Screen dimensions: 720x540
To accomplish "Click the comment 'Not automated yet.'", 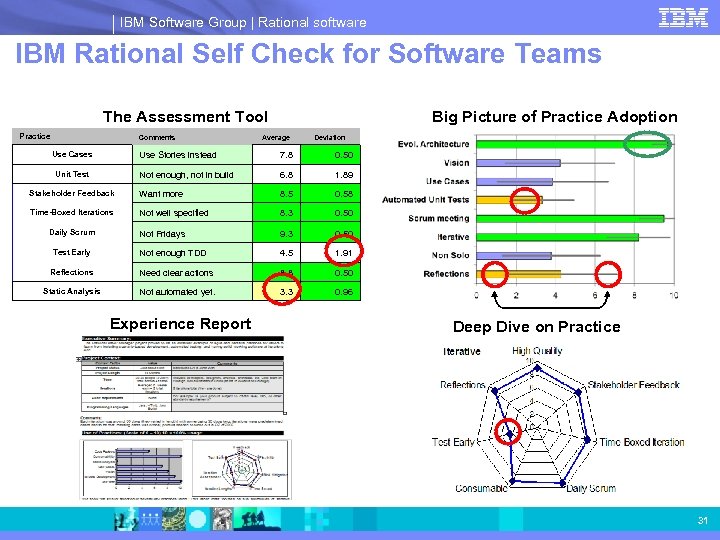I will pyautogui.click(x=177, y=292).
